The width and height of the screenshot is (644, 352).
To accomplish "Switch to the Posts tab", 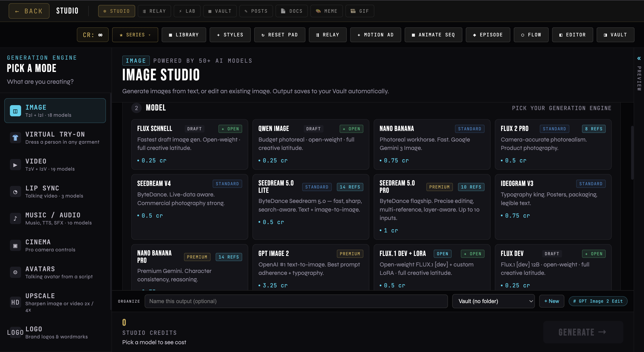I will [256, 11].
